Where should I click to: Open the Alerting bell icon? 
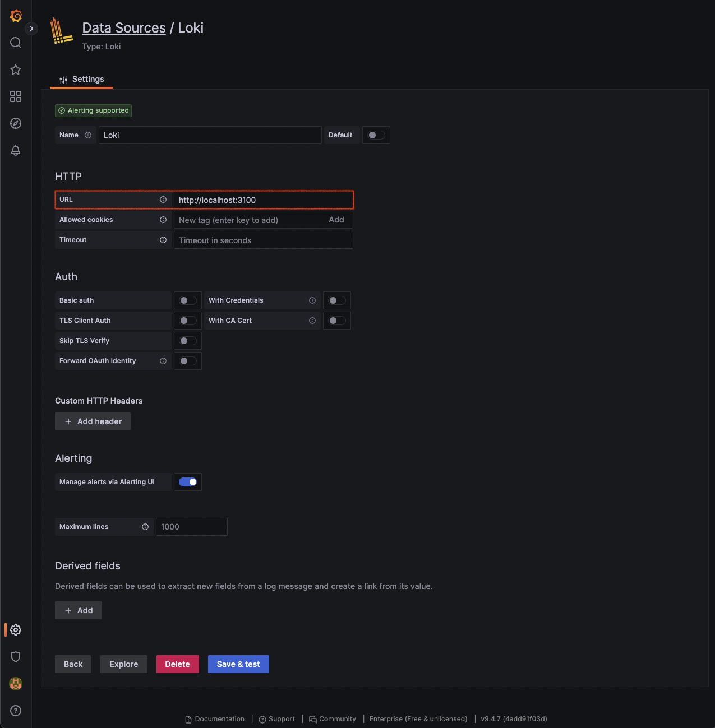coord(16,150)
